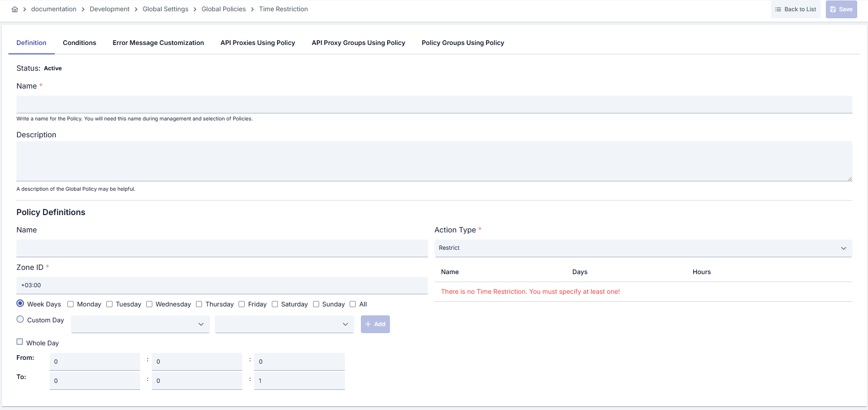The width and height of the screenshot is (868, 410).
Task: Click the From minutes field
Action: coord(197,362)
